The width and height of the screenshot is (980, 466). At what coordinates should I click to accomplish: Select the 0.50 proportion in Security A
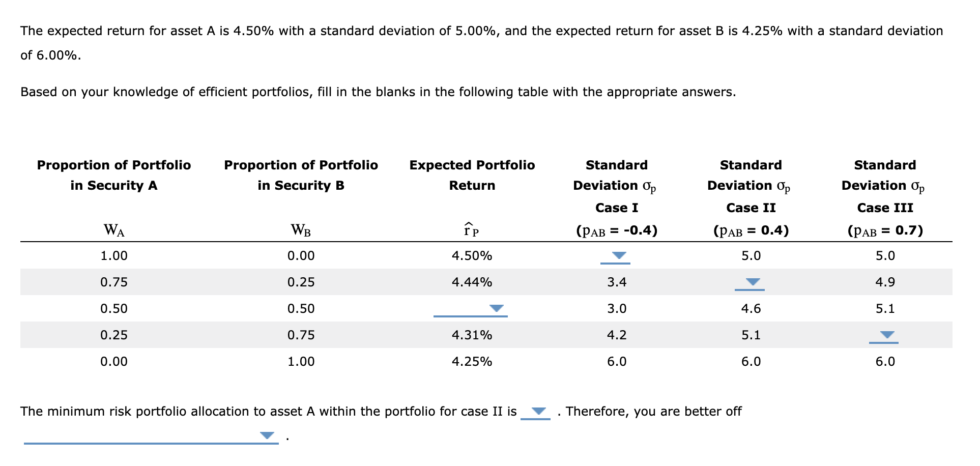click(113, 308)
